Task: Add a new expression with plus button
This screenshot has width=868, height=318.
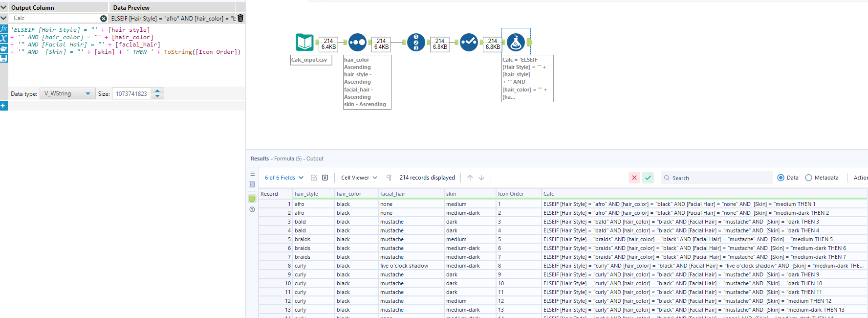Action: click(x=3, y=106)
